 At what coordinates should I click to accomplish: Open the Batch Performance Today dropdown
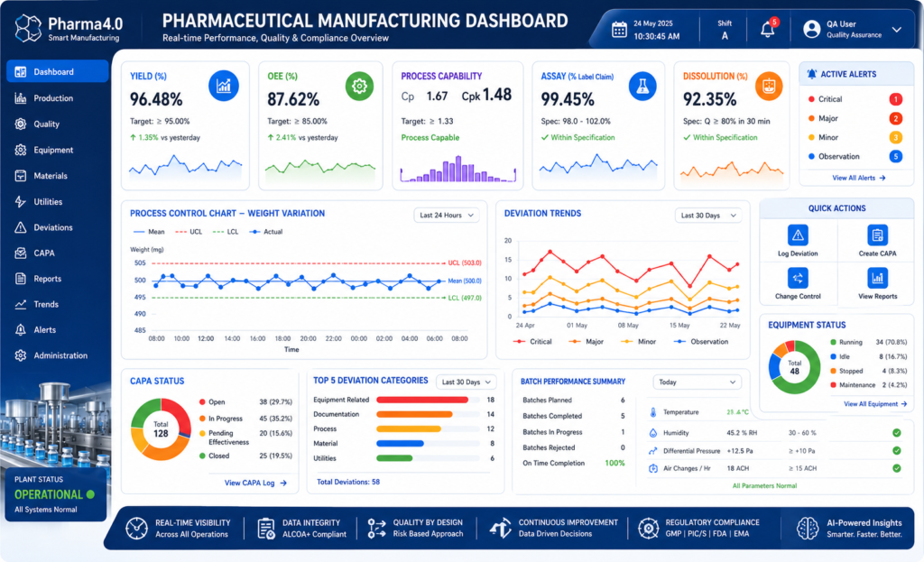point(697,382)
